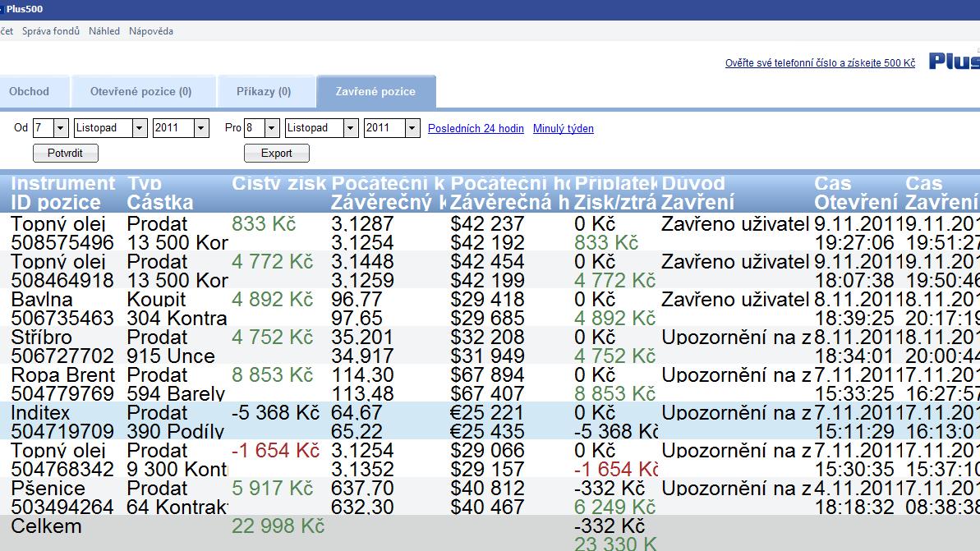Select position ID 508464918
This screenshot has width=980, height=551.
click(62, 280)
